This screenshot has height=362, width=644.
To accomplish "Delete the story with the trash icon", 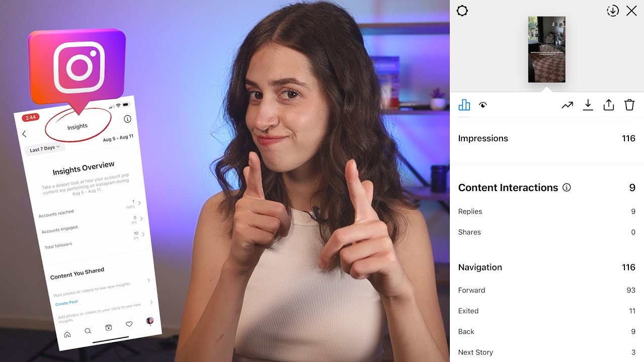I will click(629, 105).
